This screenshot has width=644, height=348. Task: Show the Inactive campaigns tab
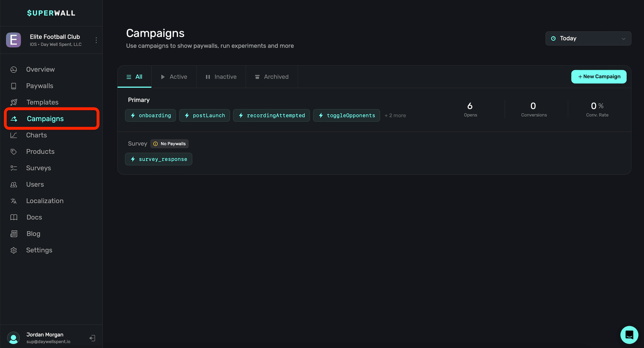[221, 77]
